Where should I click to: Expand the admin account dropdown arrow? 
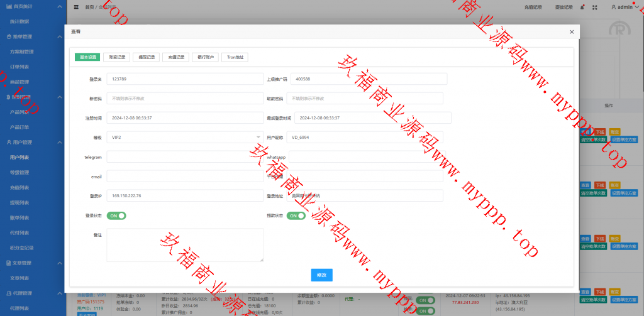tap(638, 8)
